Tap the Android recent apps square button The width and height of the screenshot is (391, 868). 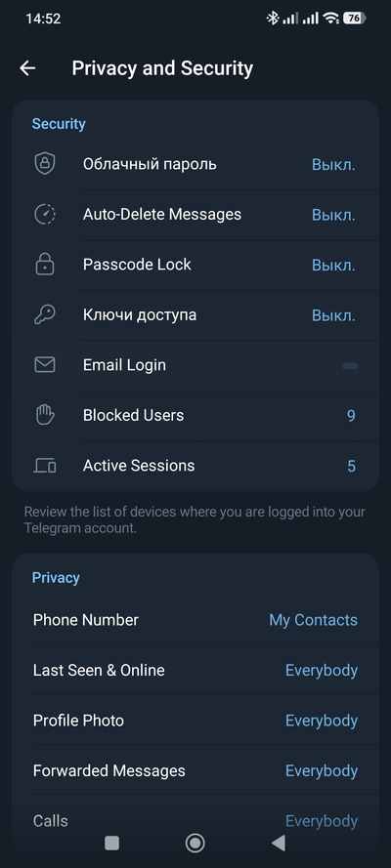pyautogui.click(x=111, y=843)
